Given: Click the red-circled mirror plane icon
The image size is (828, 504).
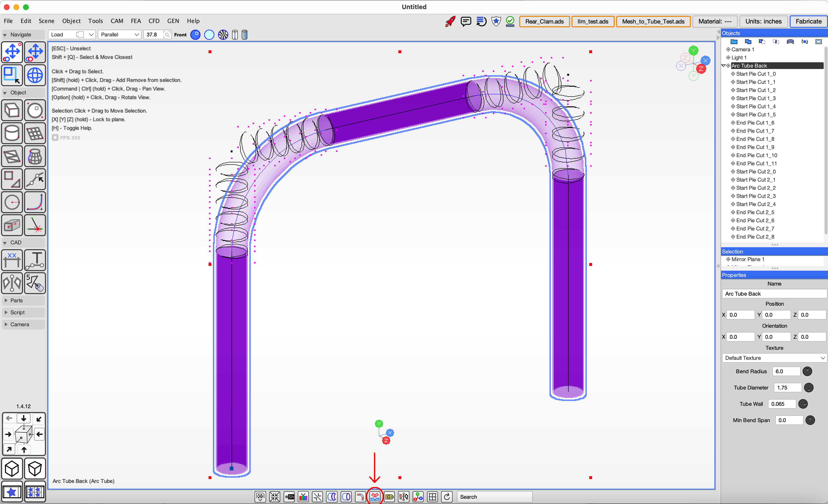Looking at the screenshot, I should pos(375,497).
